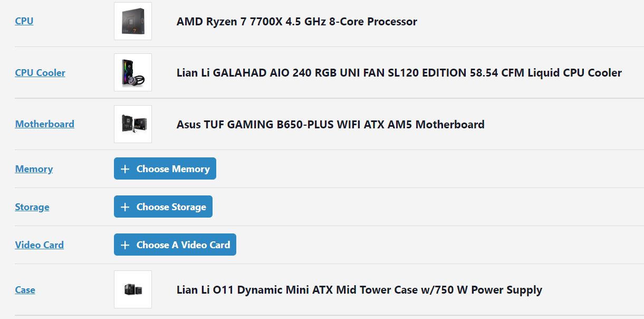Open the CPU Cooler category link
Viewport: 644px width, 319px height.
[40, 73]
